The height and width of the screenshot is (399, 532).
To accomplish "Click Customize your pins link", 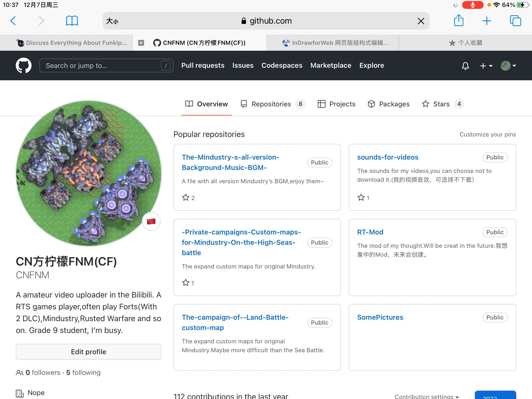I will click(x=487, y=134).
